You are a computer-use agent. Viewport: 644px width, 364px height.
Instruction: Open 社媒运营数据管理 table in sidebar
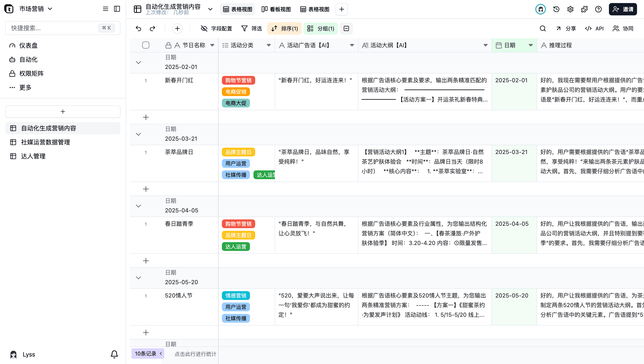click(x=45, y=142)
